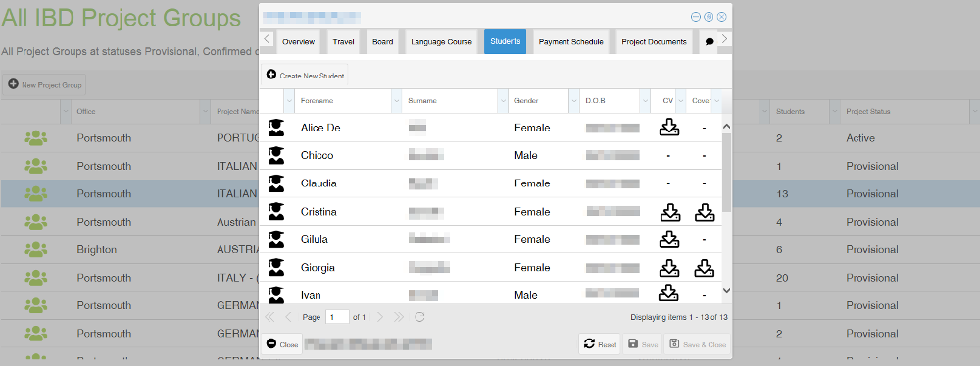The image size is (980, 366).
Task: Open Gilula's student record icon
Action: click(x=275, y=239)
